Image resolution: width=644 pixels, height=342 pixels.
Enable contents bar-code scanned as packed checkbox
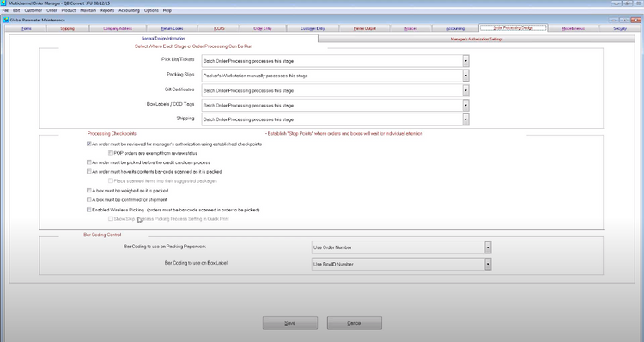[x=88, y=171]
